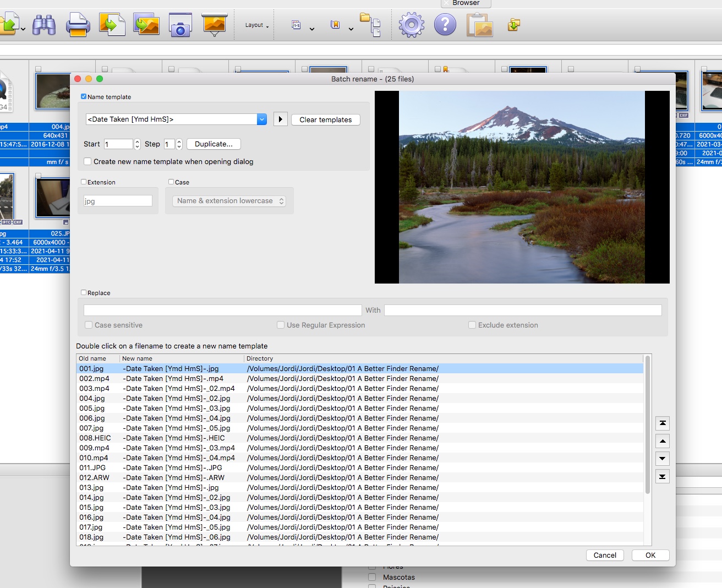Click the blue question mark help icon
Screen dimensions: 722x588
tap(445, 25)
